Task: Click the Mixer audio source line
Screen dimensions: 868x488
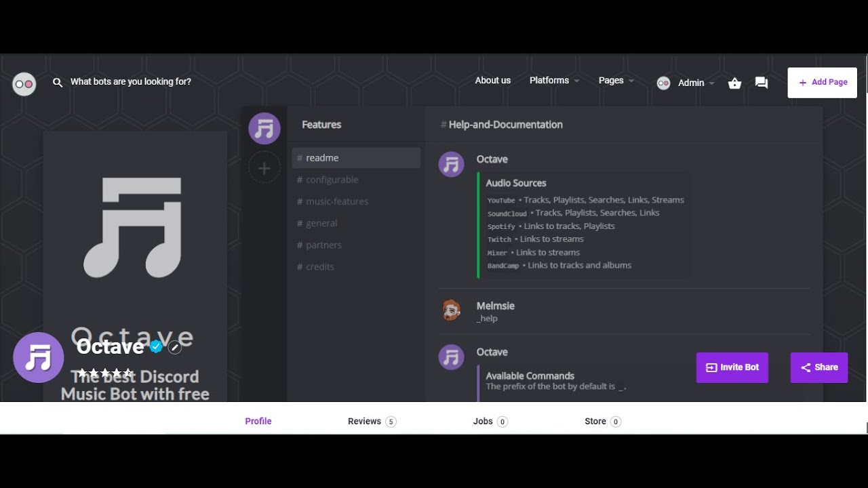Action: [x=534, y=252]
